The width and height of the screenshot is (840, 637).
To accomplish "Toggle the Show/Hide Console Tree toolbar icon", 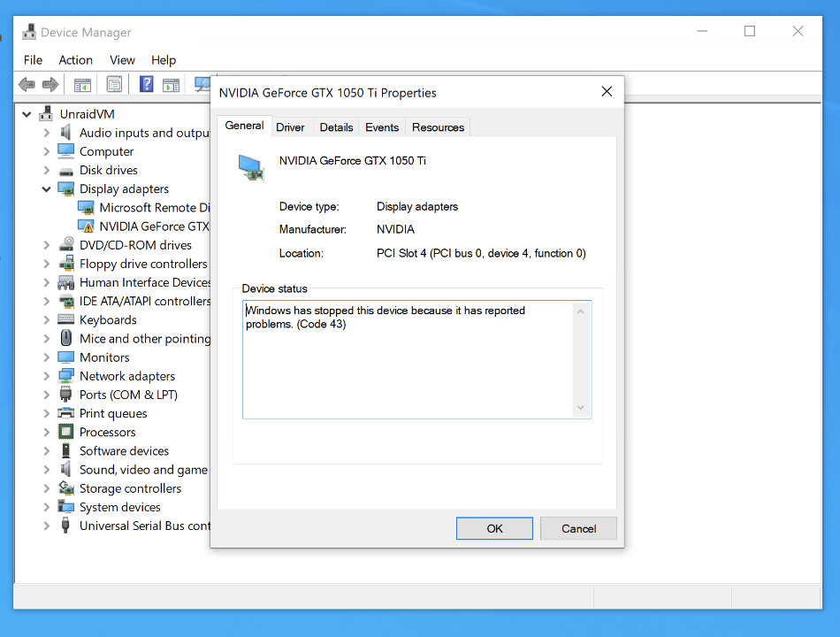I will (x=82, y=84).
